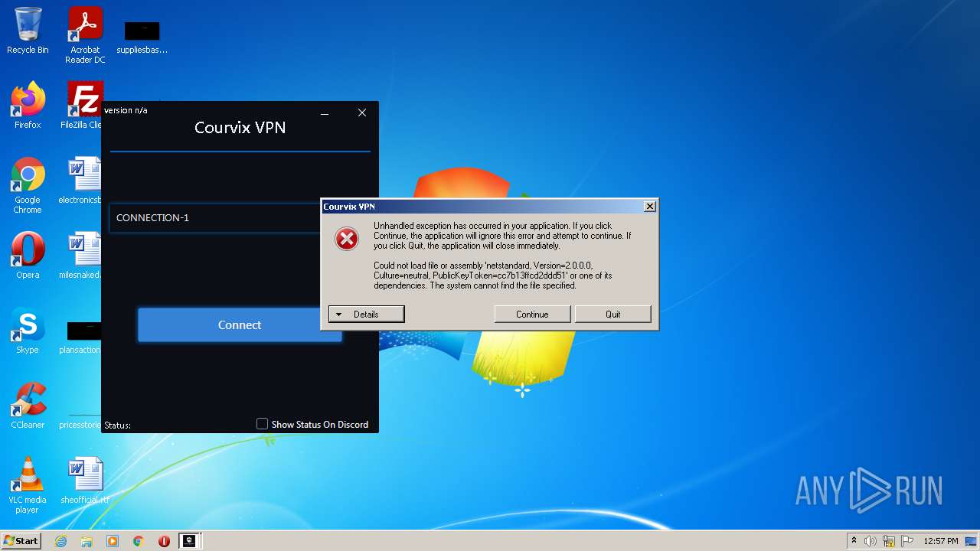
Task: Open the sheofficial.rtf document
Action: tap(85, 481)
